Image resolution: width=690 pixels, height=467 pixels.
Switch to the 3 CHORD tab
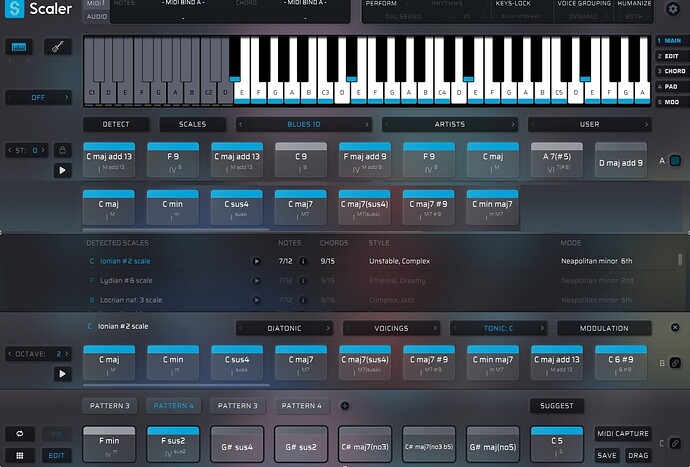(671, 71)
